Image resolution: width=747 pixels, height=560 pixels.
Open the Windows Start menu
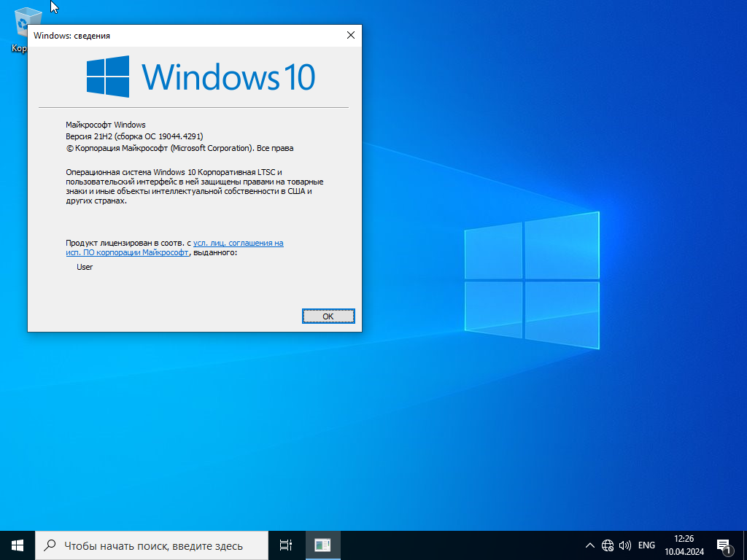(18, 545)
